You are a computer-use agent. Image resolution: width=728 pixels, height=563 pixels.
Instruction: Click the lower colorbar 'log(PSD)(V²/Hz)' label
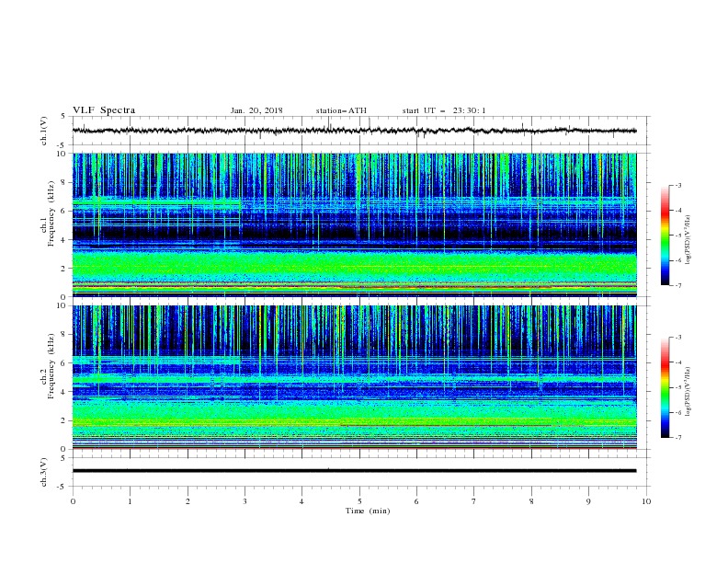[x=688, y=391]
